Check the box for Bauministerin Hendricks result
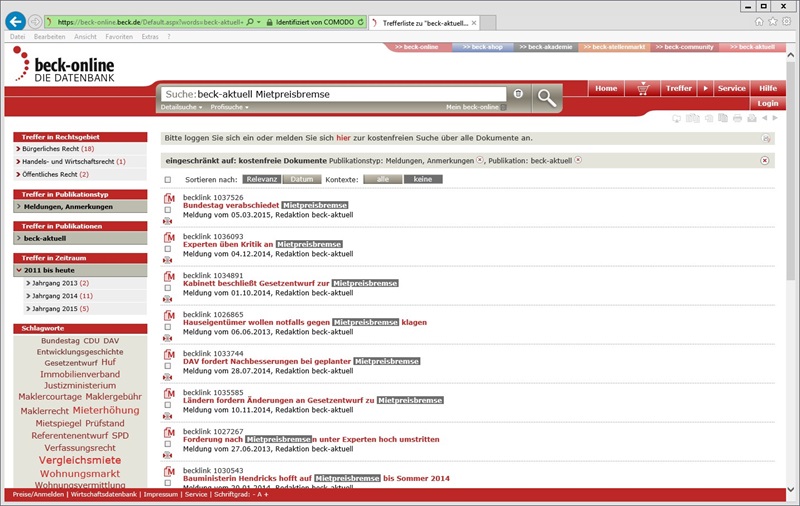800x506 pixels. pyautogui.click(x=167, y=483)
